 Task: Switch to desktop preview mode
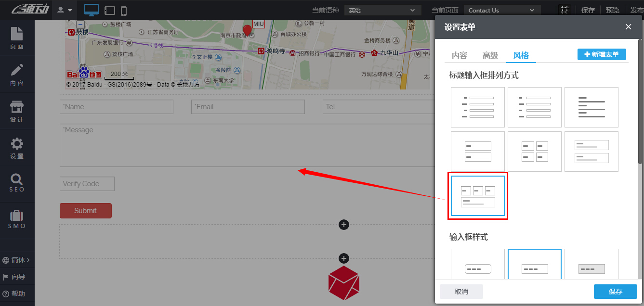click(x=92, y=9)
